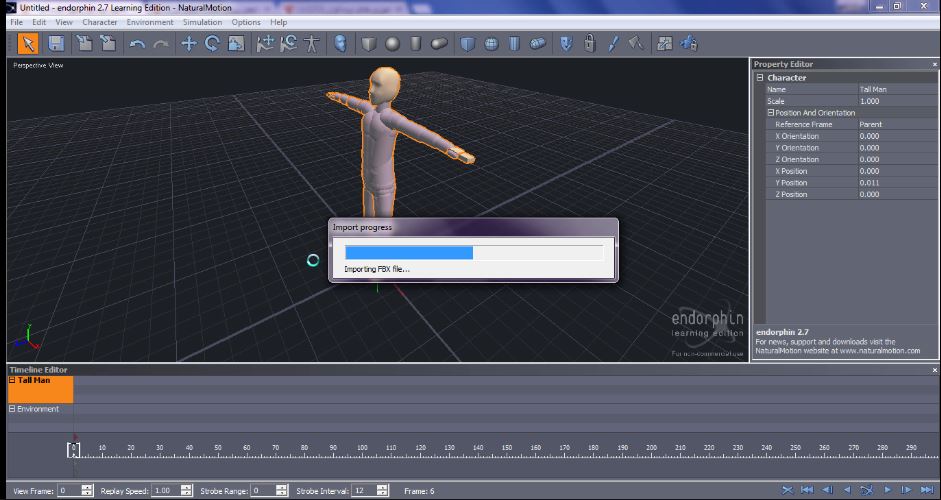This screenshot has width=941, height=500.
Task: Open the Environment menu
Action: pyautogui.click(x=150, y=22)
